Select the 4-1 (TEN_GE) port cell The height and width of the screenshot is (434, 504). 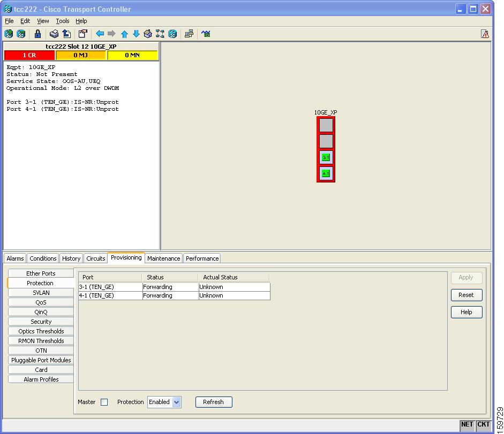click(x=110, y=295)
